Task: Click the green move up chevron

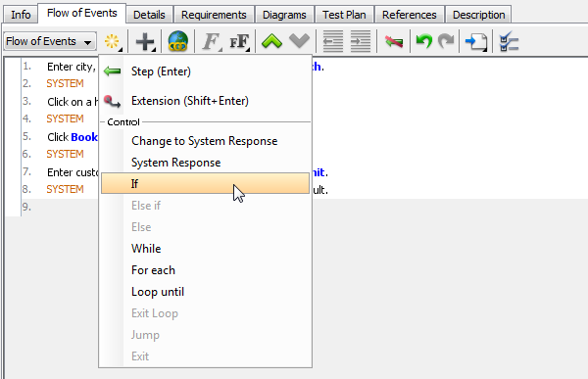Action: coord(271,41)
